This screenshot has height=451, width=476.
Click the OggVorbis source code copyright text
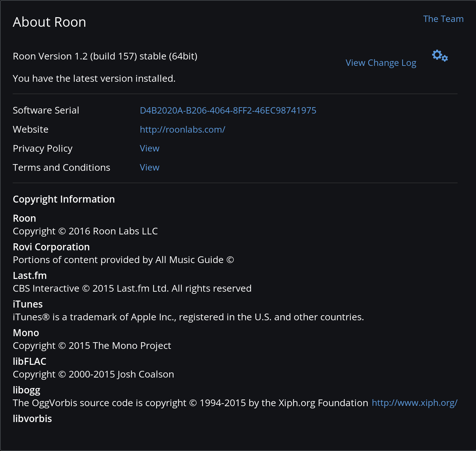[x=190, y=403]
